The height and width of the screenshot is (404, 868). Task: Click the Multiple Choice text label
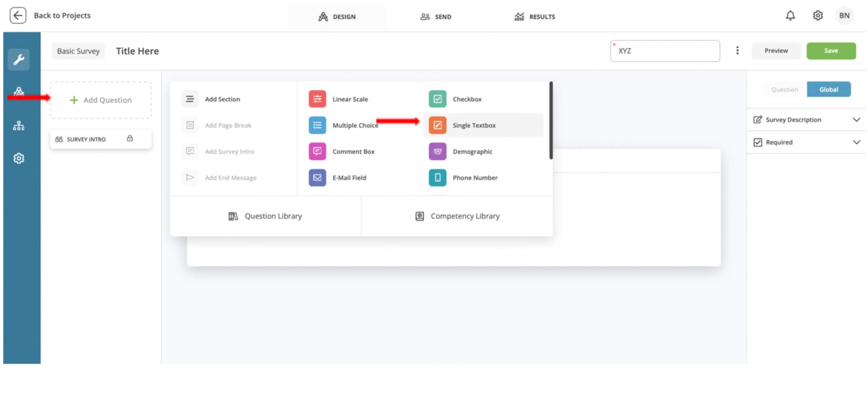(355, 125)
